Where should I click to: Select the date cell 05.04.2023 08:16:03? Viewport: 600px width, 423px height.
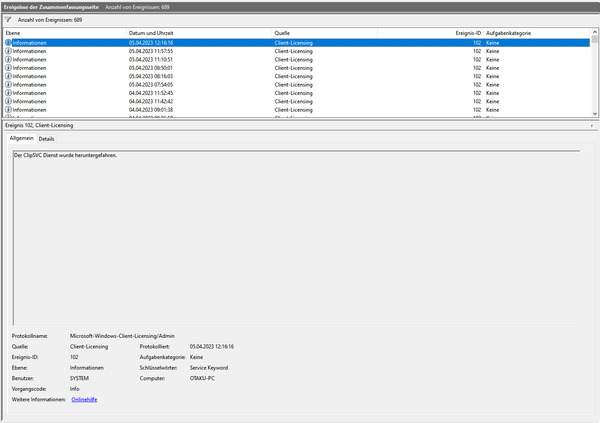(151, 77)
